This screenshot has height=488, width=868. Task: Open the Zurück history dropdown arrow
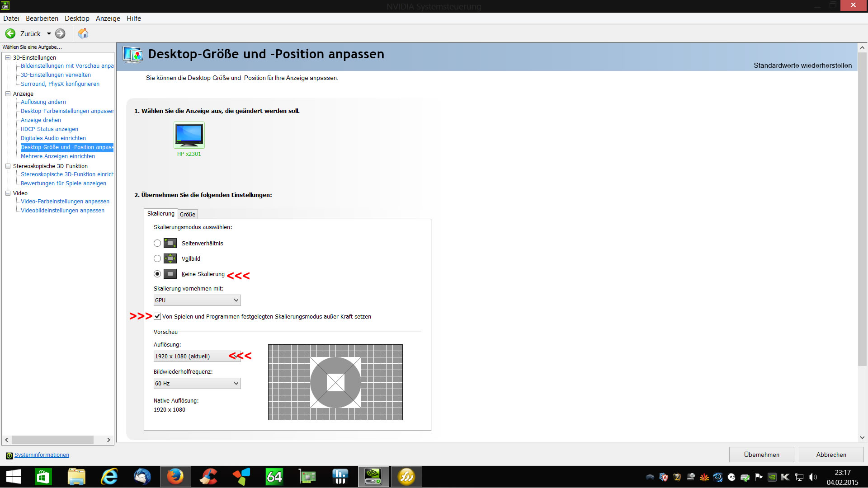coord(49,34)
